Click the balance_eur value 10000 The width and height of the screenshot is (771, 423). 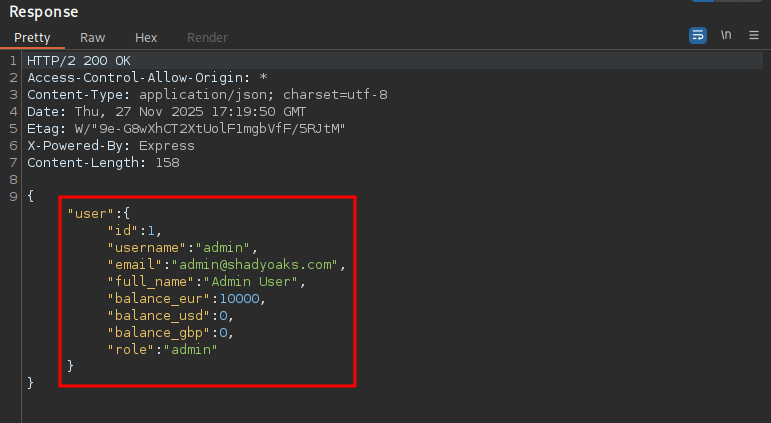pos(241,298)
